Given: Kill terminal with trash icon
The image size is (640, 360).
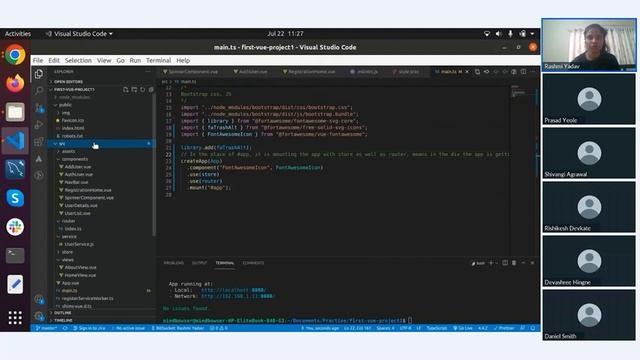Looking at the screenshot, I should [514, 263].
